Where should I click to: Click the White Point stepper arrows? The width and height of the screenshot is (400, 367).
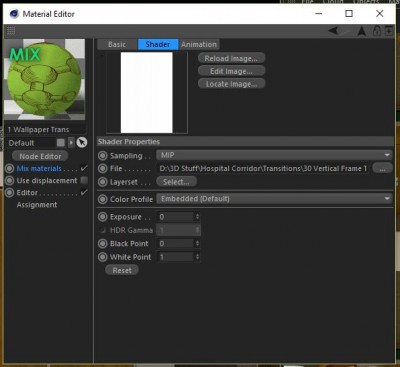pos(197,257)
